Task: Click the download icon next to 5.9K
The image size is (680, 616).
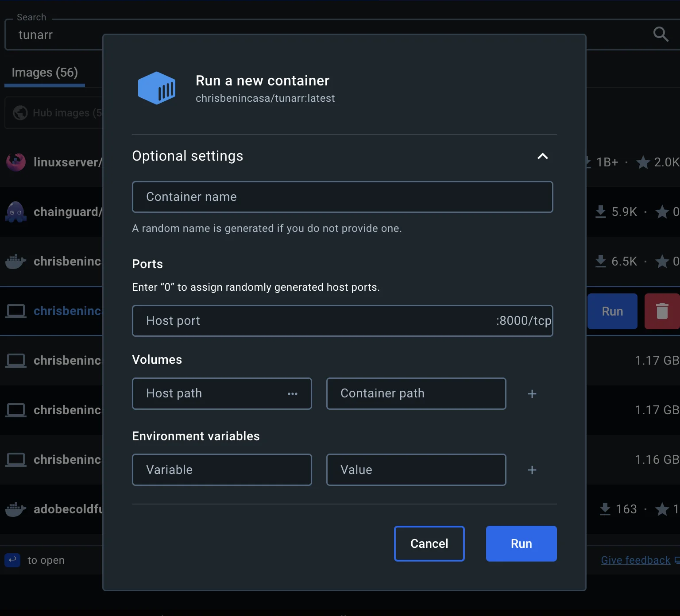Action: 600,212
